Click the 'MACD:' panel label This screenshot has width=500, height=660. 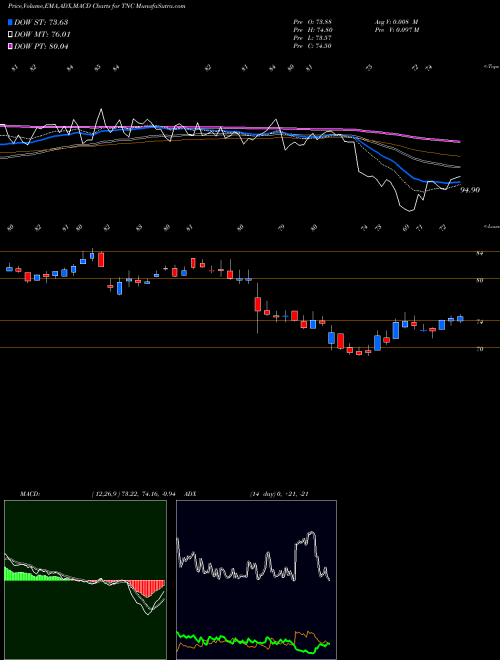click(x=29, y=494)
